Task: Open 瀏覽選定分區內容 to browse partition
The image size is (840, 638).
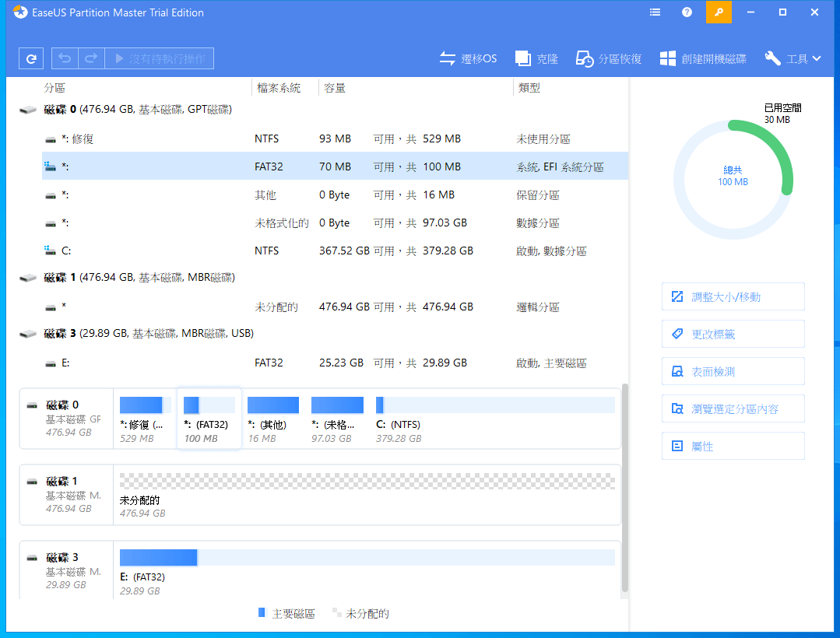Action: point(733,408)
